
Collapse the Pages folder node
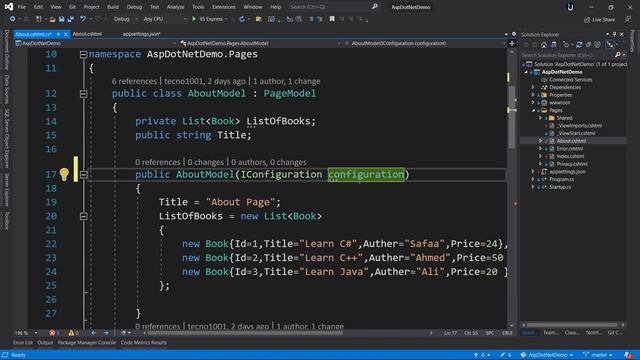click(533, 111)
